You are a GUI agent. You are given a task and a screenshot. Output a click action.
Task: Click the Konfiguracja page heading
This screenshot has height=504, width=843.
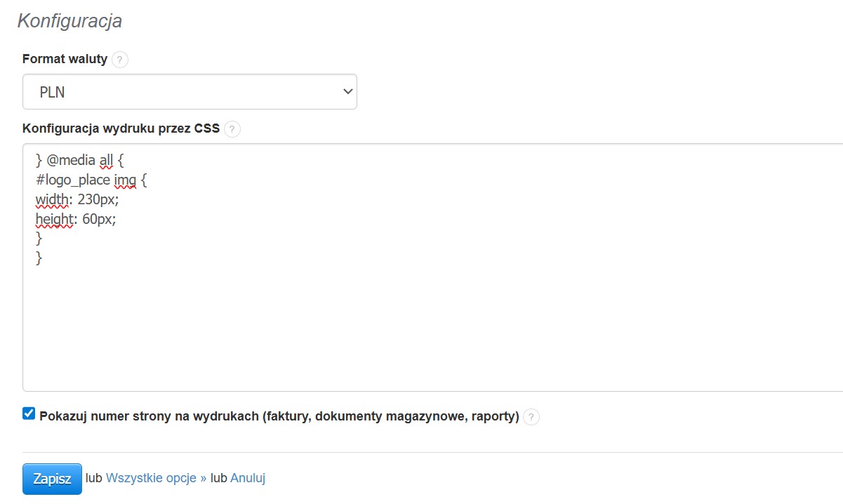coord(69,21)
